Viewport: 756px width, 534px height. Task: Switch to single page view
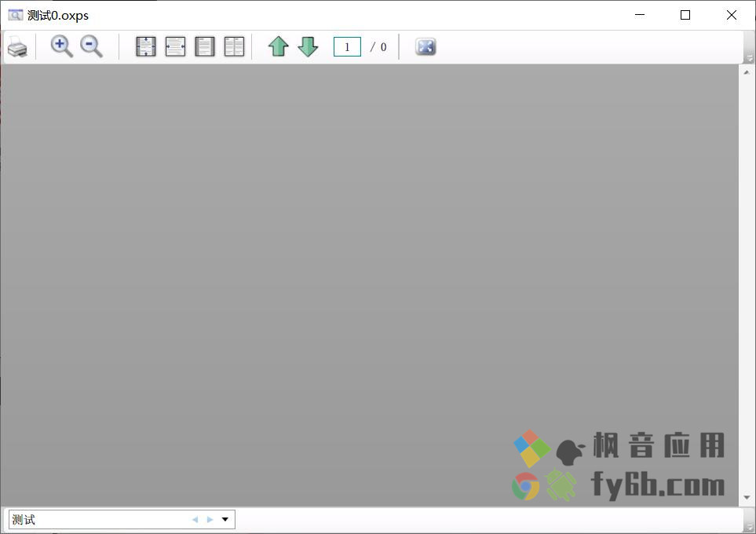tap(204, 47)
